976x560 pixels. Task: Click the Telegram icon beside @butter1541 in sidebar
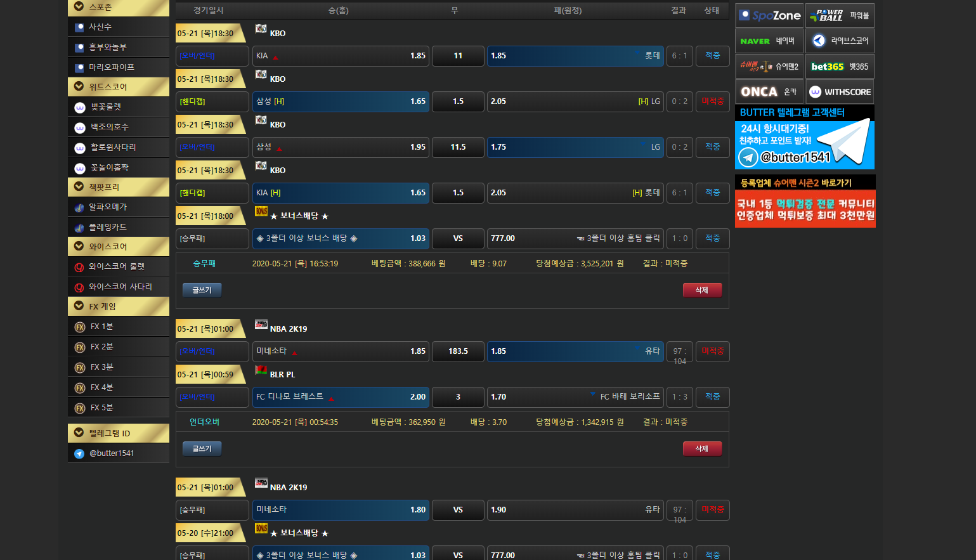(79, 453)
